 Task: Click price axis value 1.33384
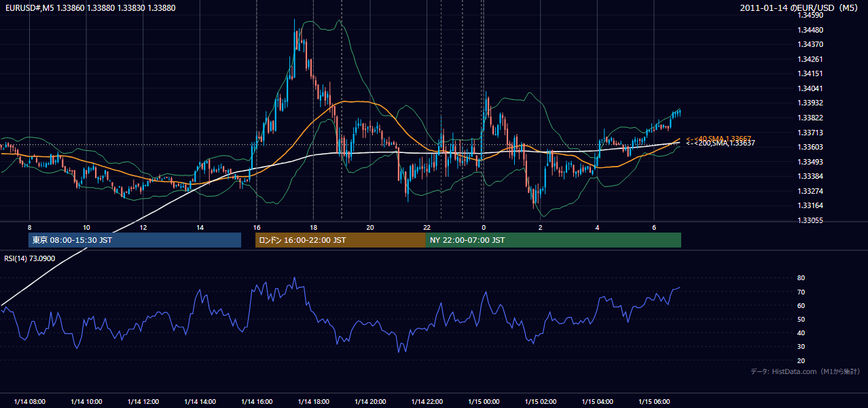[810, 176]
